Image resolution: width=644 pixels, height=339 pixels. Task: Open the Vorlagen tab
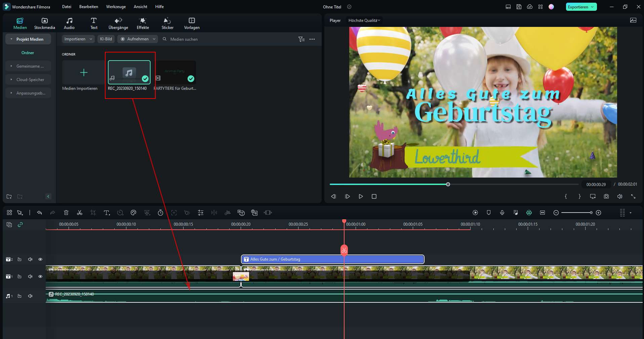pyautogui.click(x=192, y=24)
